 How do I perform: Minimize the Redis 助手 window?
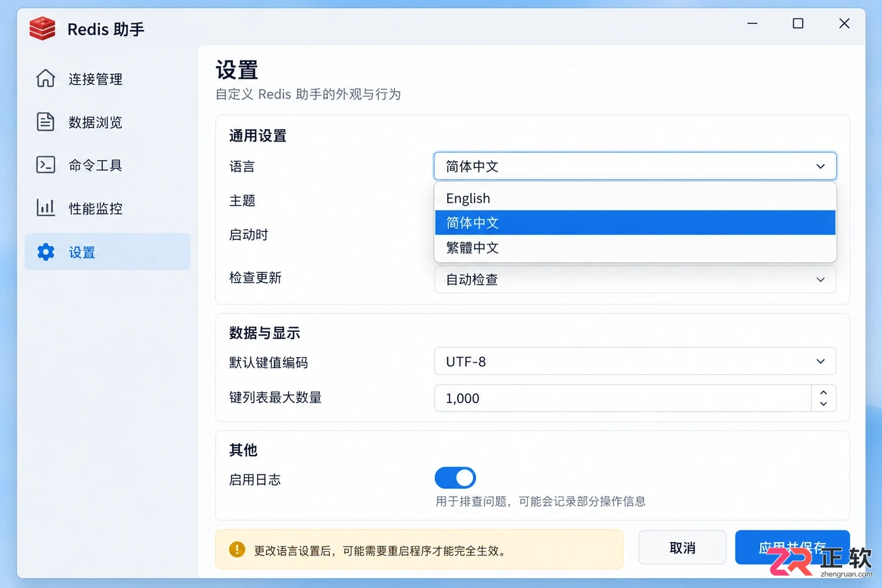coord(752,23)
